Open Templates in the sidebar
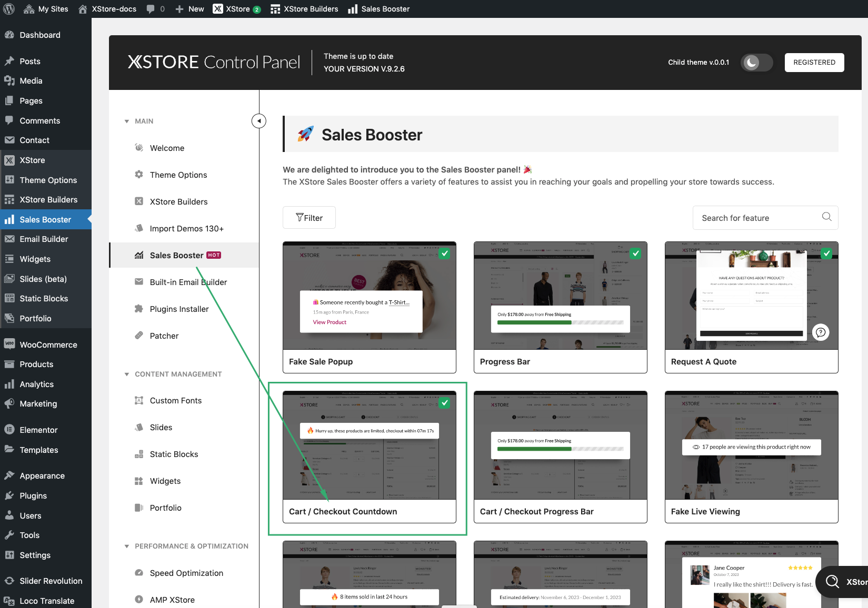Viewport: 868px width, 608px height. pyautogui.click(x=46, y=450)
